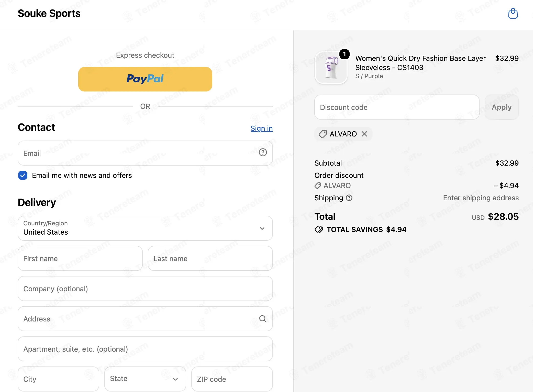
Task: Click the Sign in link
Action: (x=262, y=128)
